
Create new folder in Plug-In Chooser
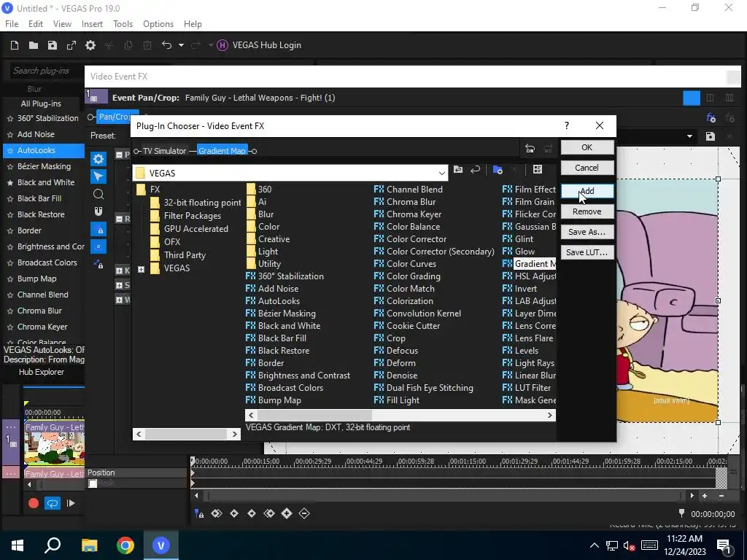point(498,170)
